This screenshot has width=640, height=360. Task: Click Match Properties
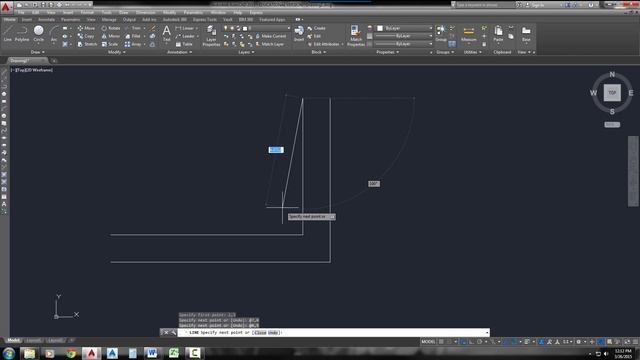click(x=356, y=36)
